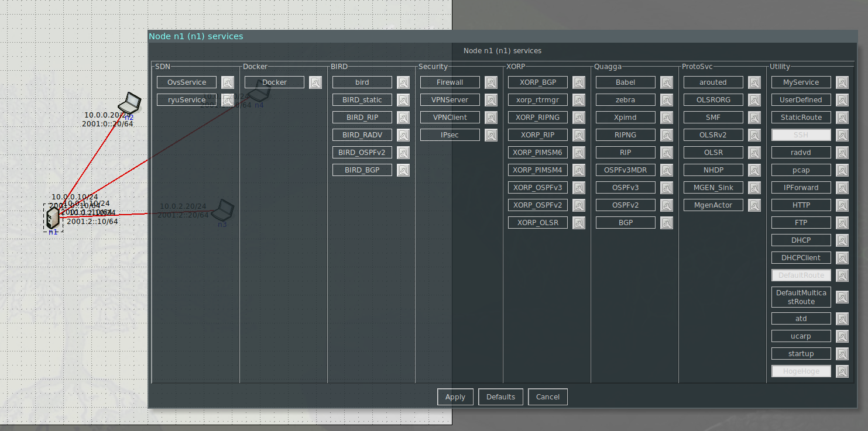
Task: Toggle the OLSRORG service
Action: (713, 100)
